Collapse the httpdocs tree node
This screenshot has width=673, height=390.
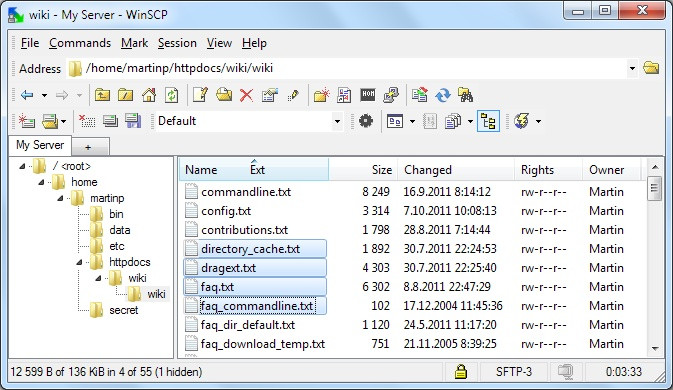click(79, 262)
